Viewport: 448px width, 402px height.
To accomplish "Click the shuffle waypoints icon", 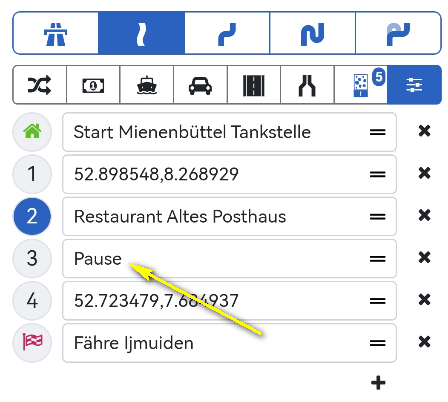I will coord(40,85).
